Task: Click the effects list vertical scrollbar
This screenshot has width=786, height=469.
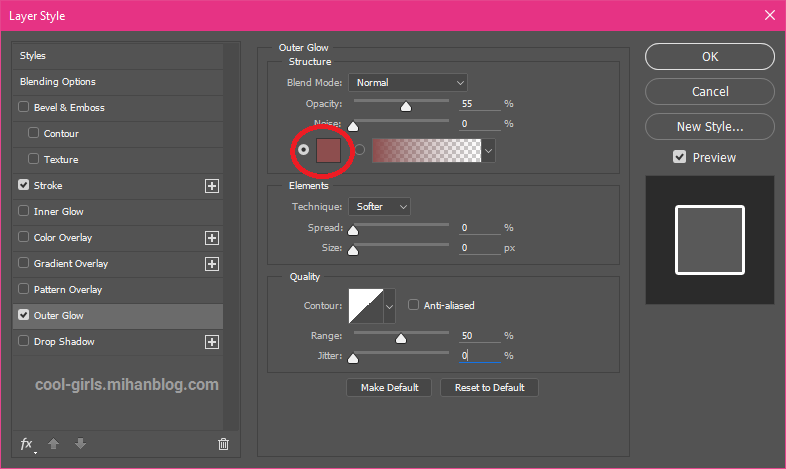Action: [231, 236]
